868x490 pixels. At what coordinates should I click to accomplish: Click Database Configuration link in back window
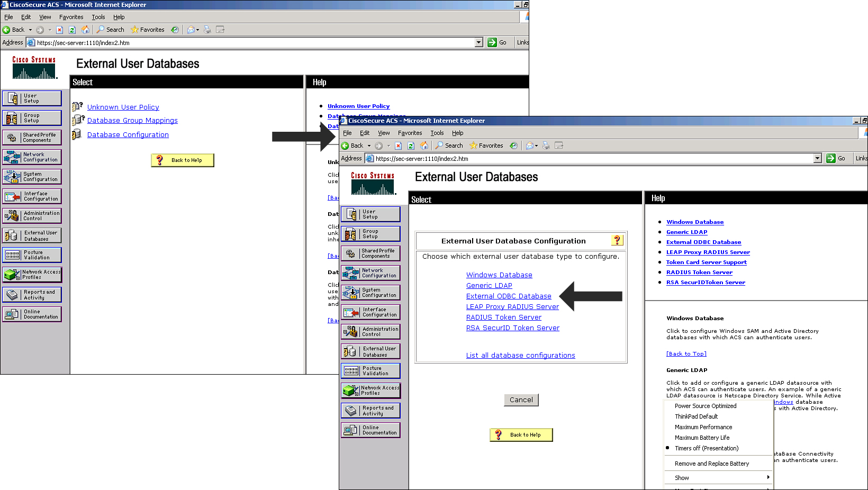(128, 134)
